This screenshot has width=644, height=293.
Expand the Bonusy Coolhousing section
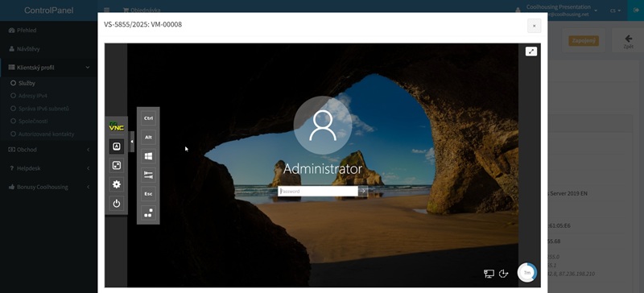click(49, 187)
